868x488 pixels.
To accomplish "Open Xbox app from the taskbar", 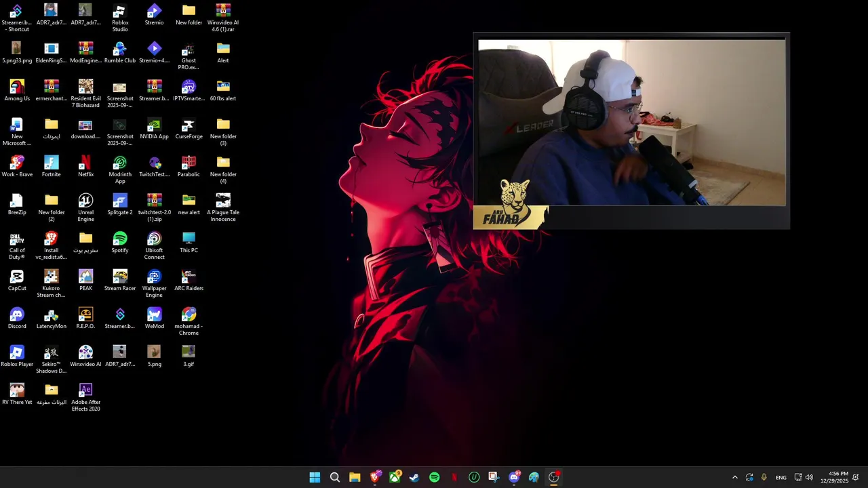I will [x=395, y=477].
